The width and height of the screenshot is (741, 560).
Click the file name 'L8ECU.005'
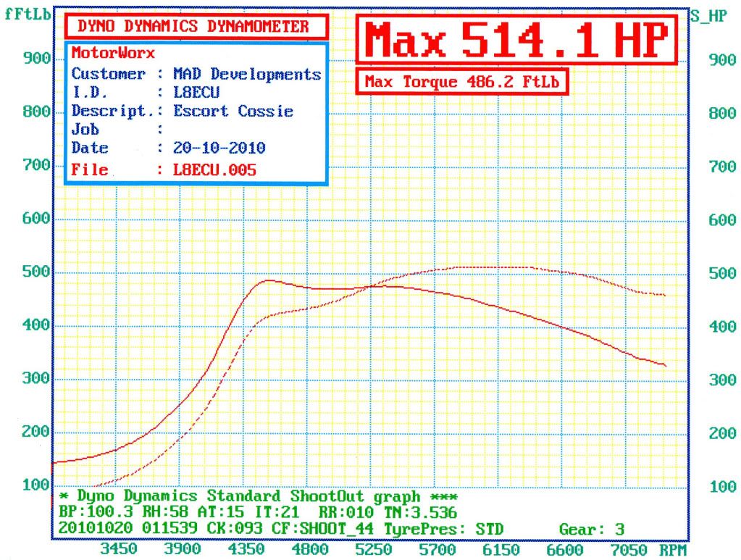[214, 170]
